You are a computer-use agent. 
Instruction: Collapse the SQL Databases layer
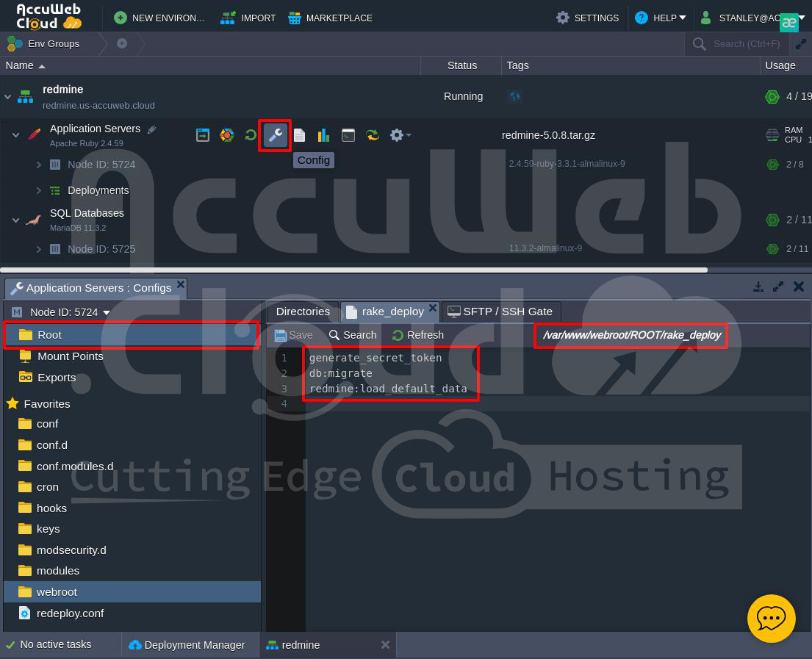(15, 220)
